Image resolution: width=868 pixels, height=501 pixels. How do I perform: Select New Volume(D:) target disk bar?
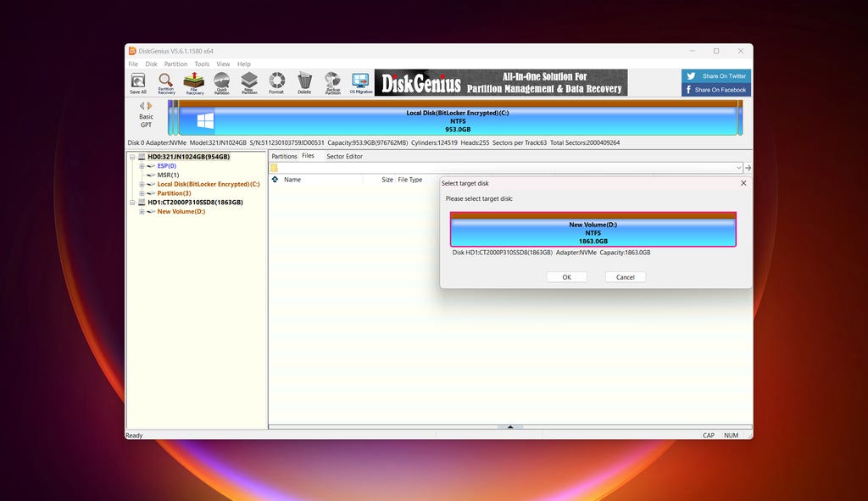tap(593, 230)
